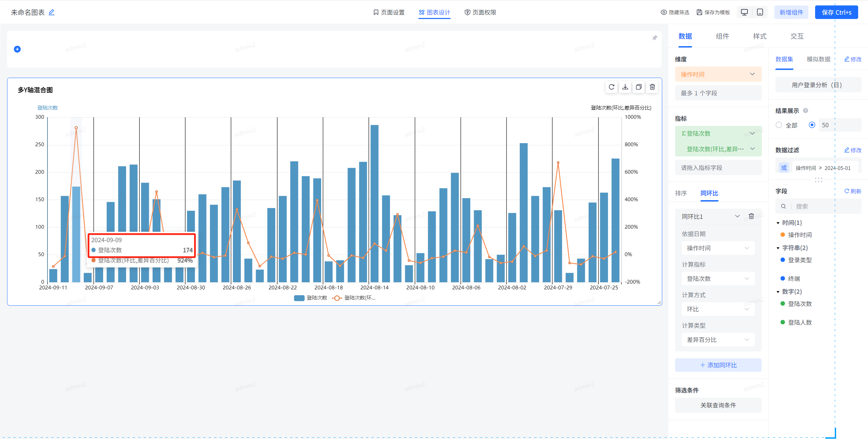Open the 排序 tab
868x439 pixels.
[x=680, y=193]
